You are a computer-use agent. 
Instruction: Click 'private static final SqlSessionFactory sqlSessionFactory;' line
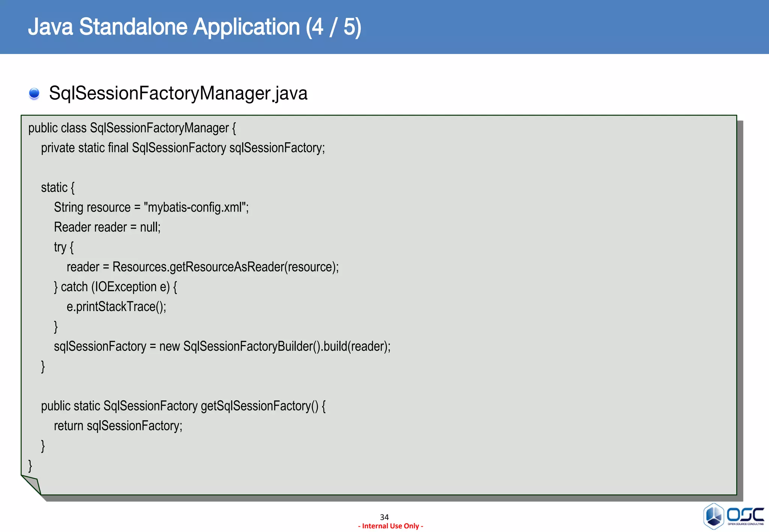[183, 148]
